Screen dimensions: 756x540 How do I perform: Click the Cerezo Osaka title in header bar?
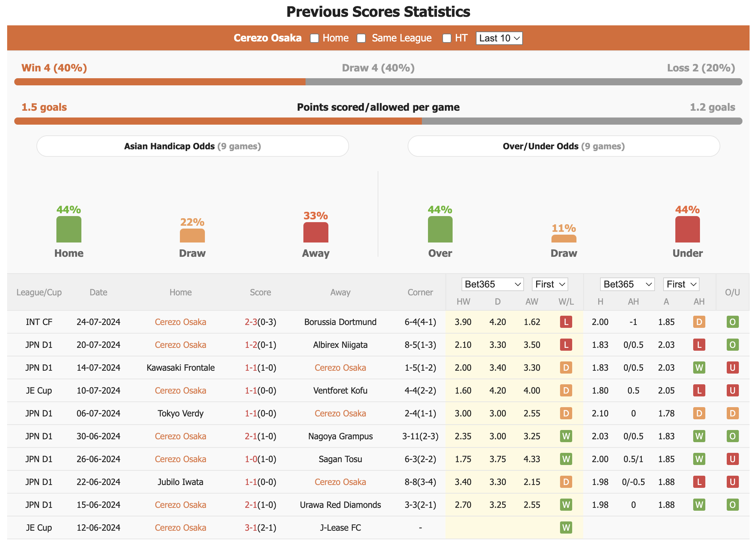click(x=268, y=38)
